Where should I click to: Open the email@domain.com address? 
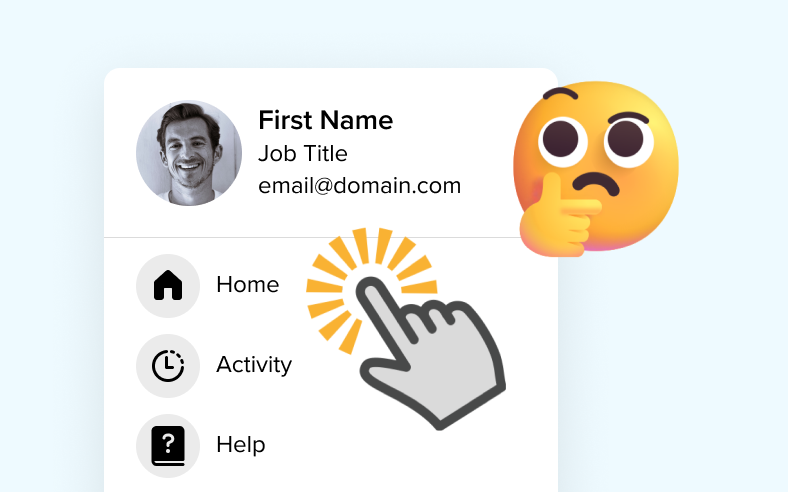(x=360, y=186)
